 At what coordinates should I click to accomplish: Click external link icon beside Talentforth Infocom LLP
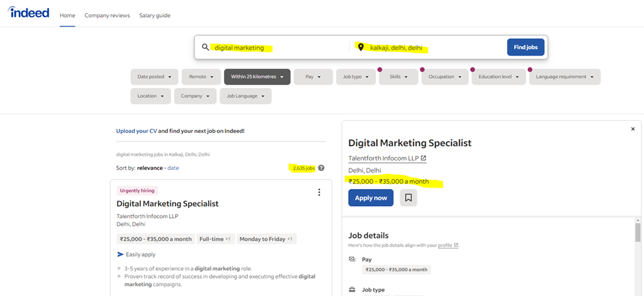click(x=424, y=158)
